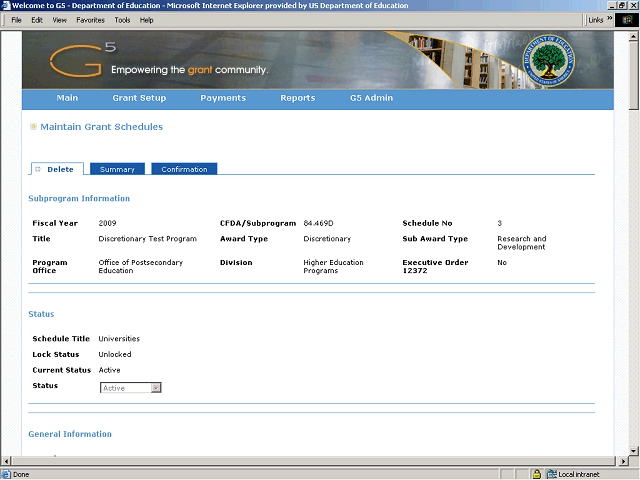Click the padlock icon in status bar
The image size is (640, 480).
tap(537, 474)
